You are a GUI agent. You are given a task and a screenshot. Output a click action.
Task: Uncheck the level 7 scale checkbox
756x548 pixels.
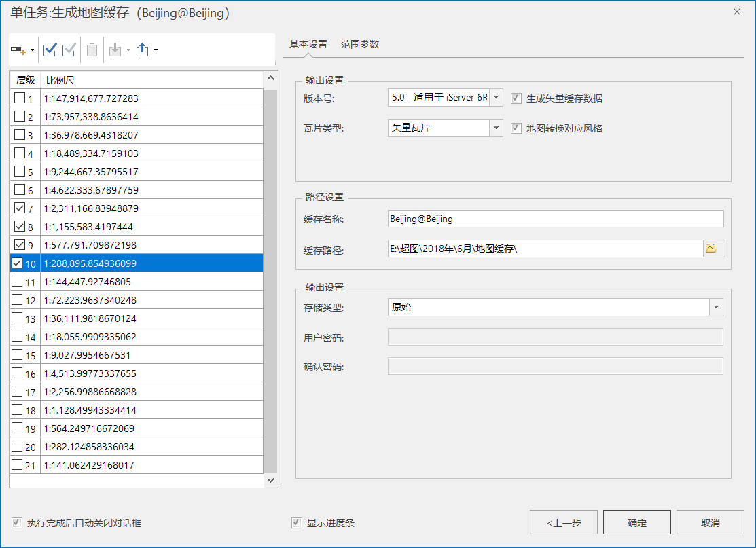pyautogui.click(x=18, y=208)
